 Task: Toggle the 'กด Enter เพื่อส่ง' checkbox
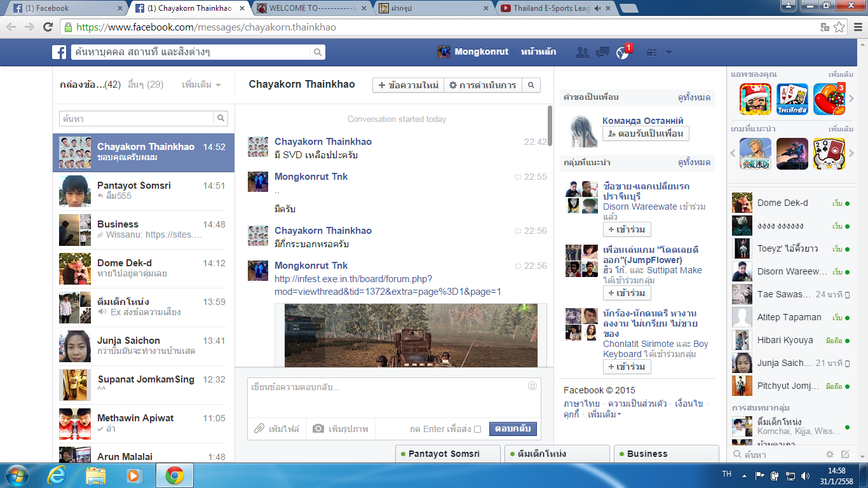(x=477, y=429)
